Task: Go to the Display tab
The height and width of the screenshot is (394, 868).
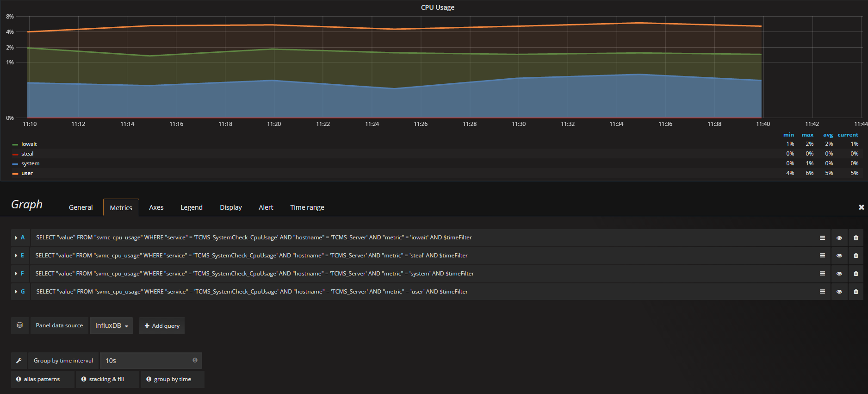Action: (x=231, y=207)
